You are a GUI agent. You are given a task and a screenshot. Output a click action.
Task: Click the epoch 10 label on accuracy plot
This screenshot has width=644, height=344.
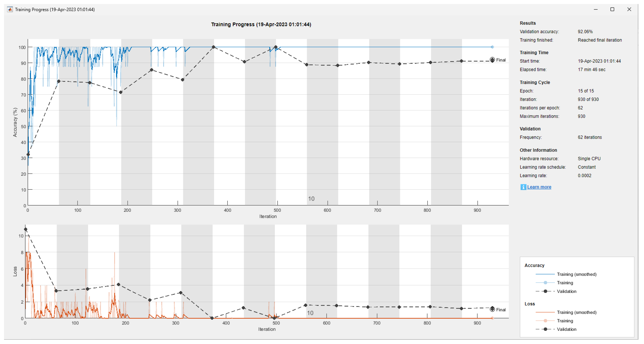311,199
